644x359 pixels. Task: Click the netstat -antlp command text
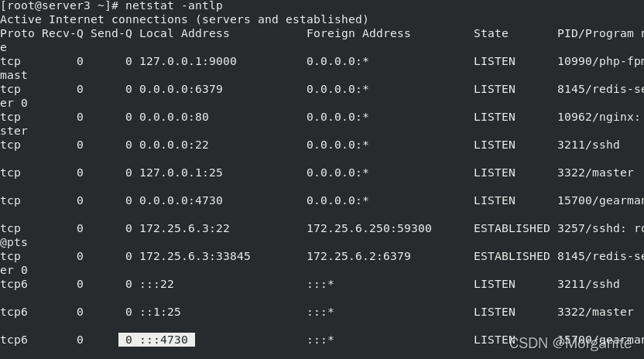[x=173, y=5]
